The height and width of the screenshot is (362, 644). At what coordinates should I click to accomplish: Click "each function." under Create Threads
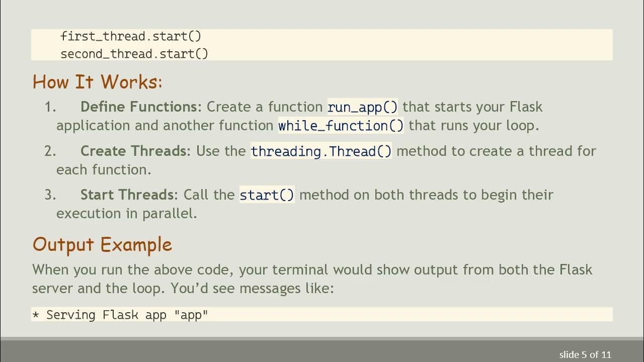[x=104, y=169]
